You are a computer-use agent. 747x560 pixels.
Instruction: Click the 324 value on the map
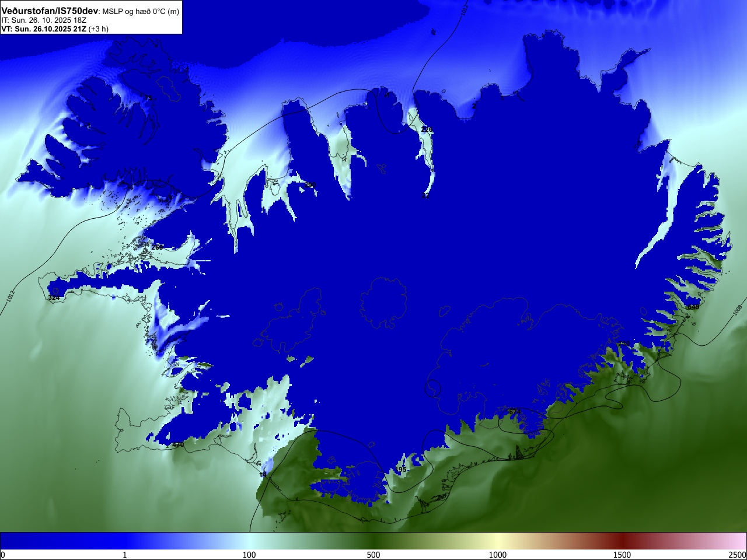coord(54,297)
